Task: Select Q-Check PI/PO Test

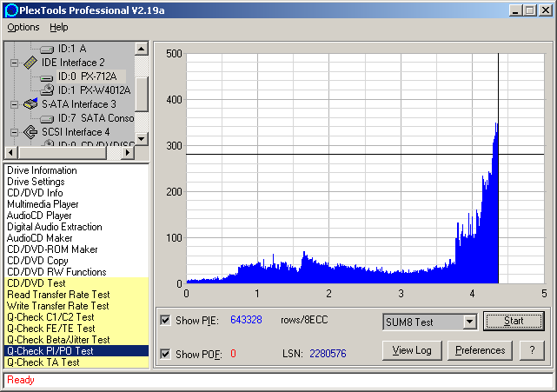Action: pos(76,351)
